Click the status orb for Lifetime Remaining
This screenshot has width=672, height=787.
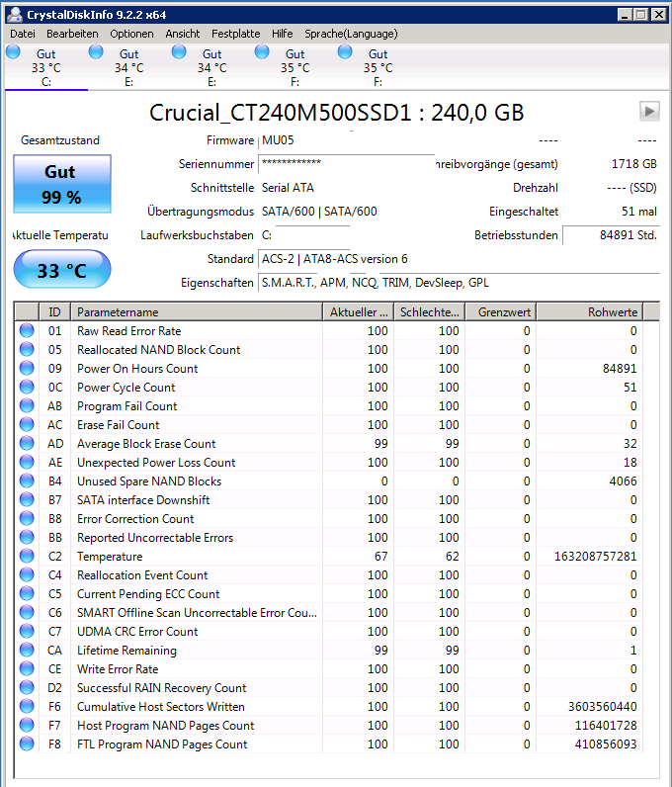tap(27, 650)
